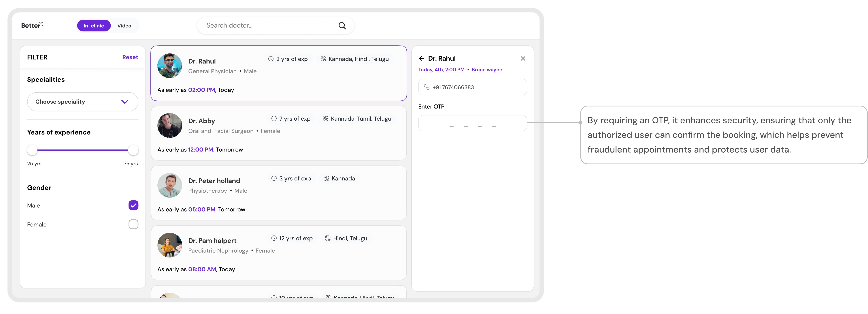Viewport: 868px width, 314px height.
Task: Open Dr. Pam halpert's profile photo
Action: point(170,245)
